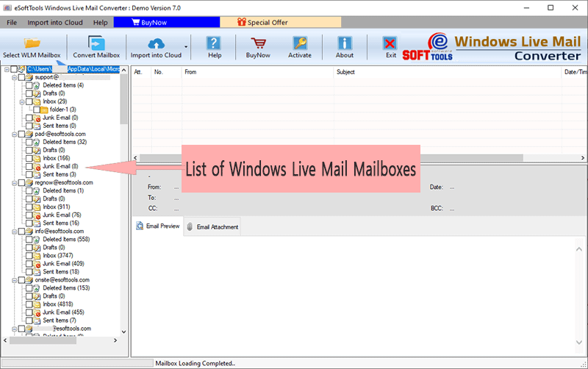This screenshot has width=588, height=369.
Task: Check the Deleted Items (32) checkbox
Action: point(29,142)
